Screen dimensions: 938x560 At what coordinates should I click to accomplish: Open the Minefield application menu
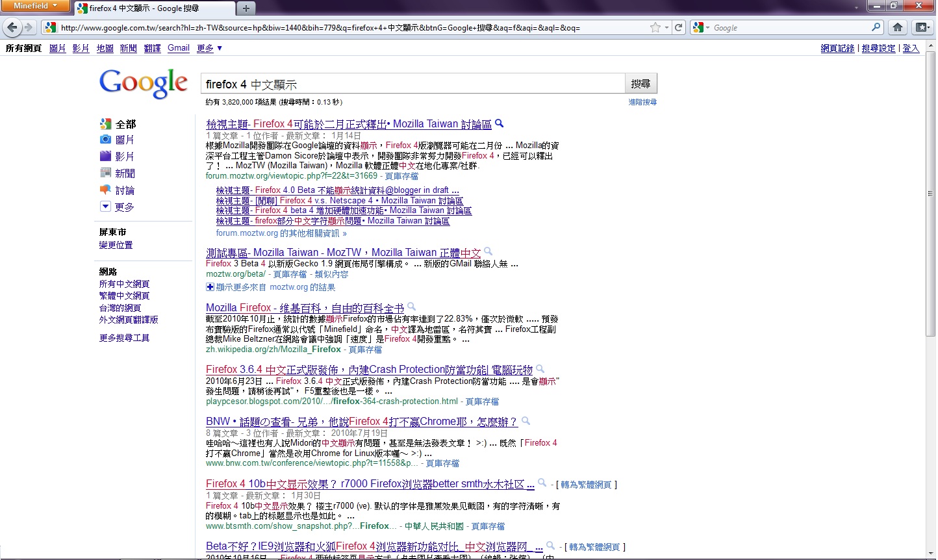tap(36, 6)
